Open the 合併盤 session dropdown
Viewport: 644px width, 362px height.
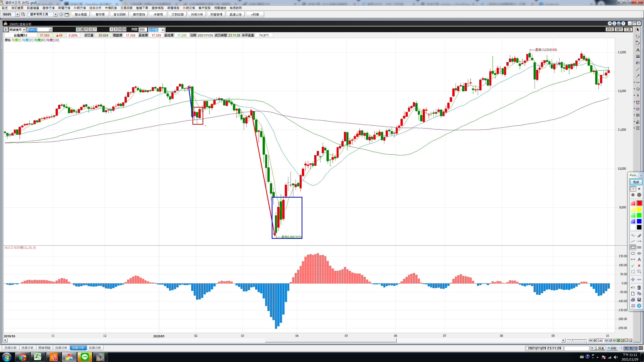pyautogui.click(x=163, y=30)
